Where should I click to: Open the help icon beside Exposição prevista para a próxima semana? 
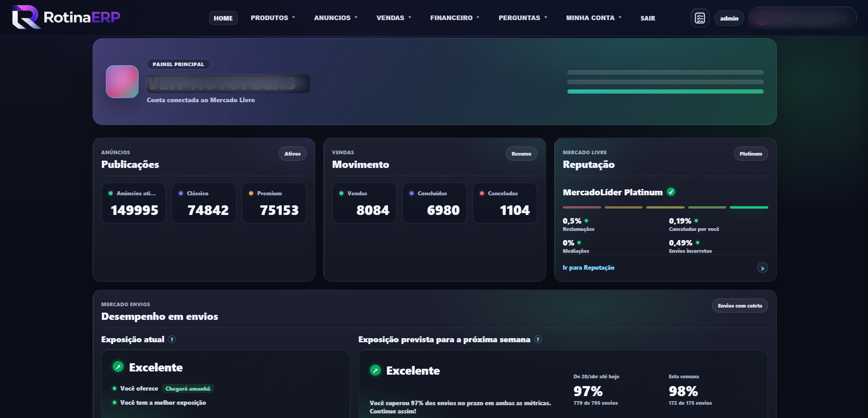pos(538,340)
